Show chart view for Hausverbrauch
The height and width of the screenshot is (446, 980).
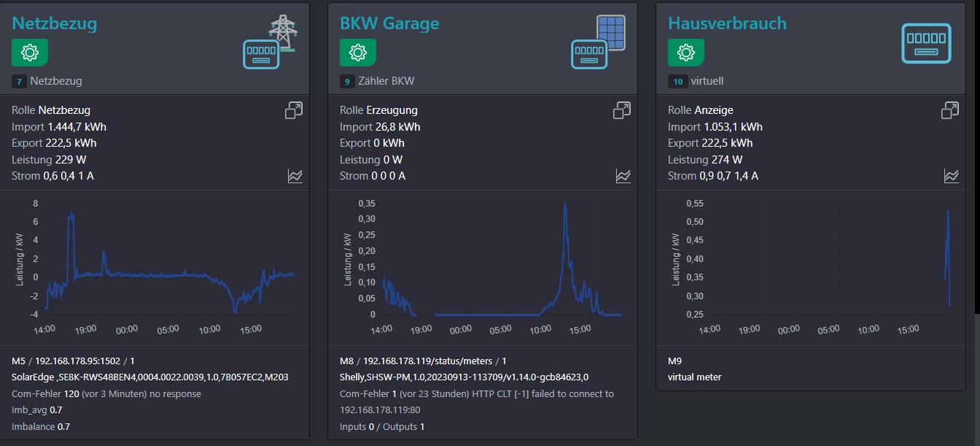[x=952, y=176]
